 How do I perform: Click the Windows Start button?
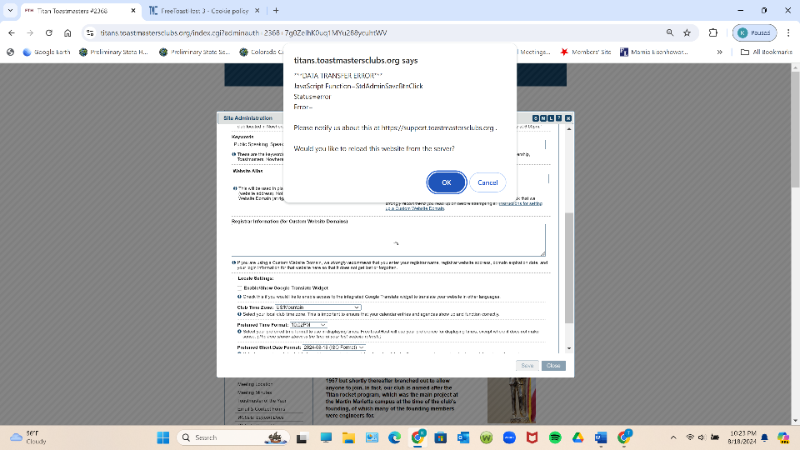(163, 437)
